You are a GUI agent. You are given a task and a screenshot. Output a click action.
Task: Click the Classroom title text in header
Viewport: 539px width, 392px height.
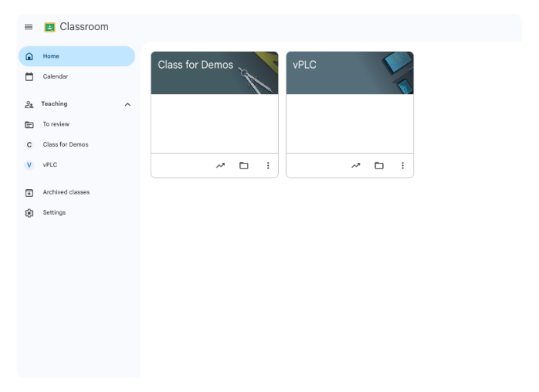point(84,26)
